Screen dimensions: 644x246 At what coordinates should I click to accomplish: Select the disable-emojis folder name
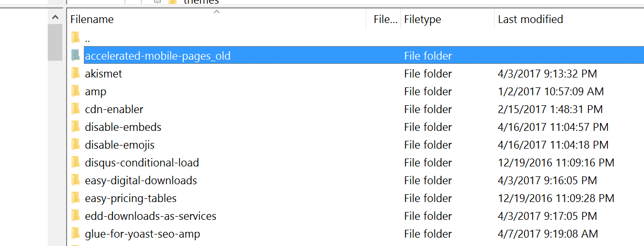(119, 145)
